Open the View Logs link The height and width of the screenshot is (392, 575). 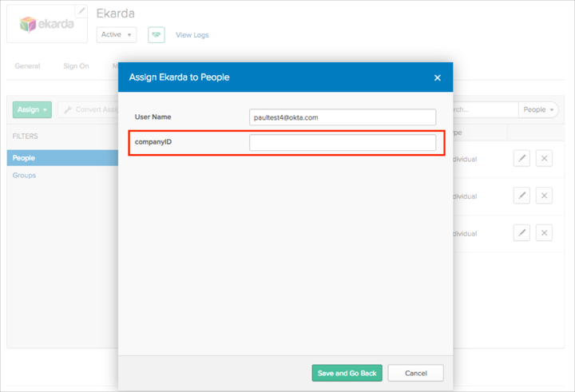coord(192,35)
